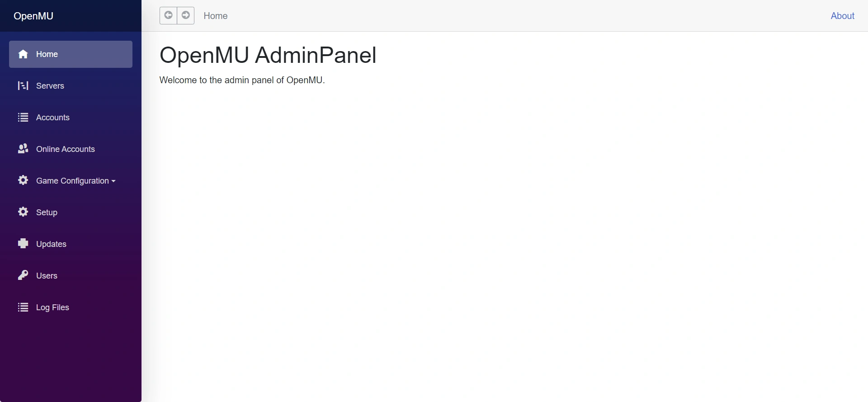Go to the Servers menu item
Viewport: 868px width, 402px height.
(x=50, y=86)
